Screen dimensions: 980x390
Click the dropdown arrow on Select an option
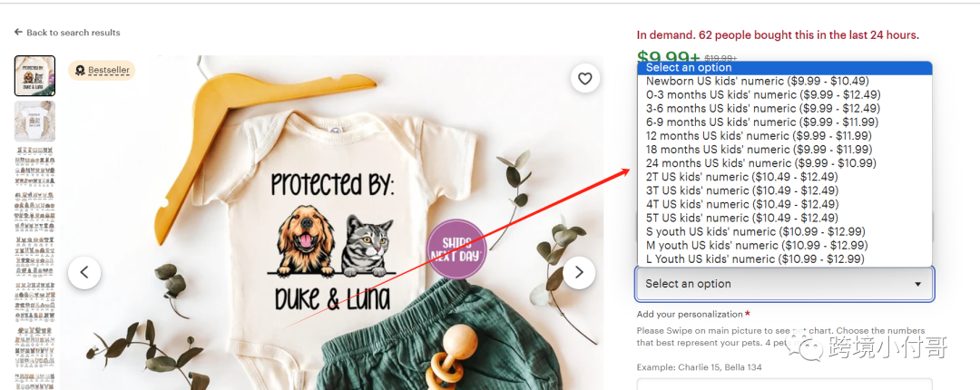click(917, 284)
